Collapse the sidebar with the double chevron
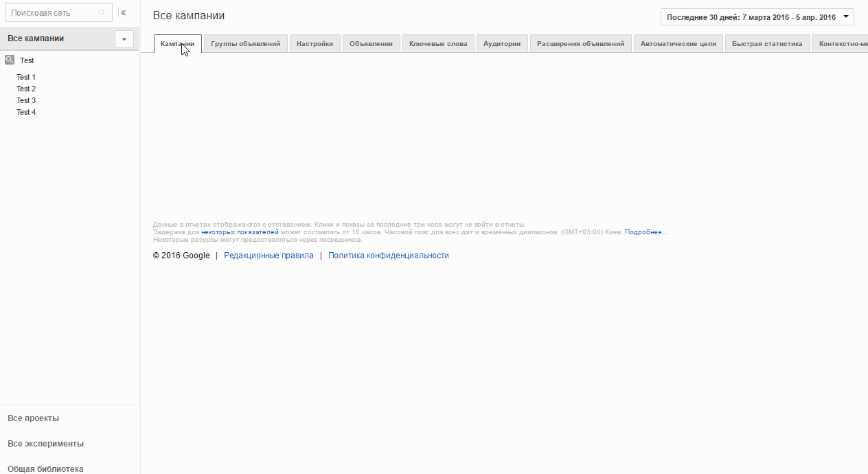Image resolution: width=868 pixels, height=474 pixels. (124, 12)
